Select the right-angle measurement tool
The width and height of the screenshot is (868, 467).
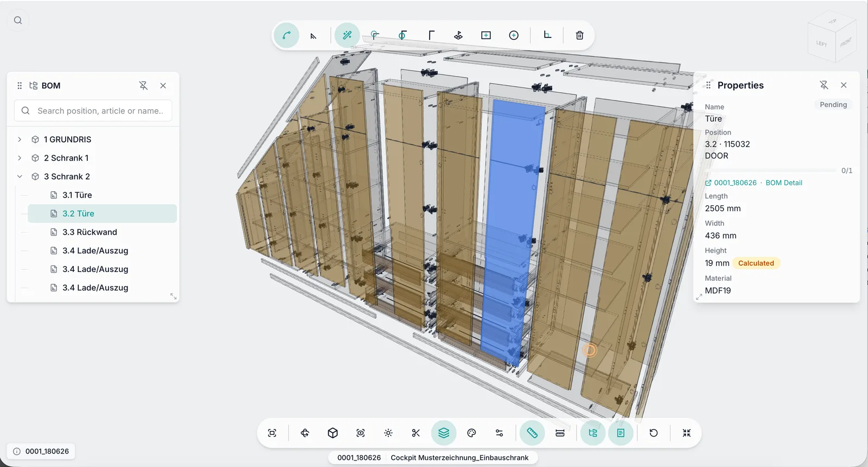(x=547, y=35)
